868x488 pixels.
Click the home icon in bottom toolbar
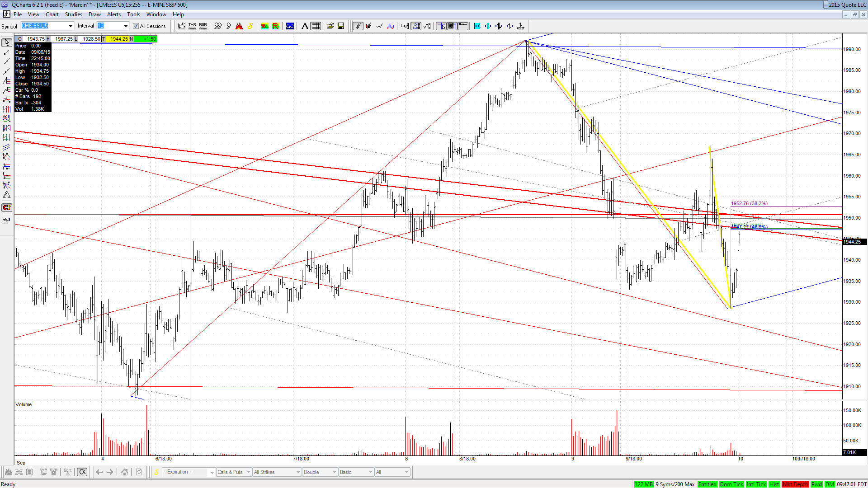(x=124, y=472)
